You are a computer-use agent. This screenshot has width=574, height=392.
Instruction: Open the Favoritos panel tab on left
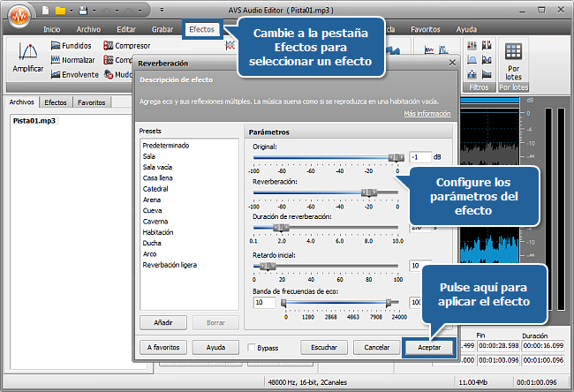(x=91, y=102)
